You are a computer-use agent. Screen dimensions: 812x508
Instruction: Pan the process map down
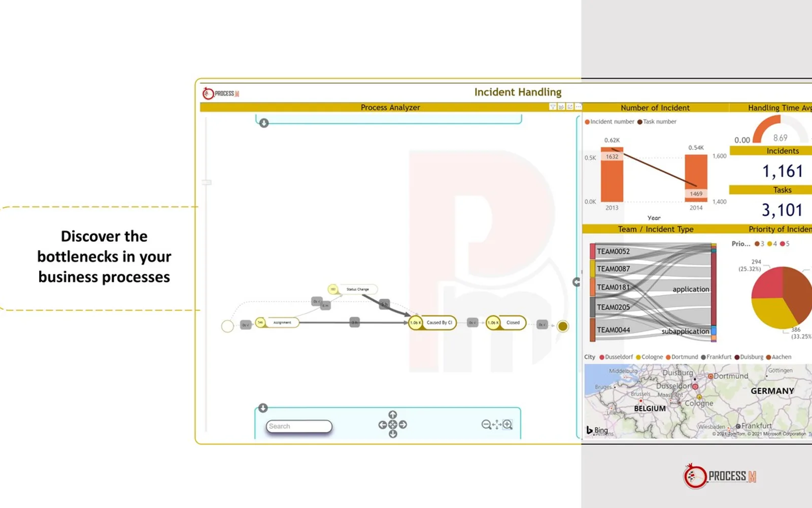(x=393, y=434)
